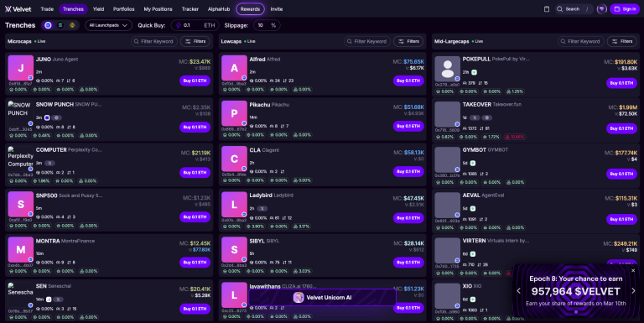Close the Epoch 8 rewards popup
644x323 pixels.
tap(633, 270)
